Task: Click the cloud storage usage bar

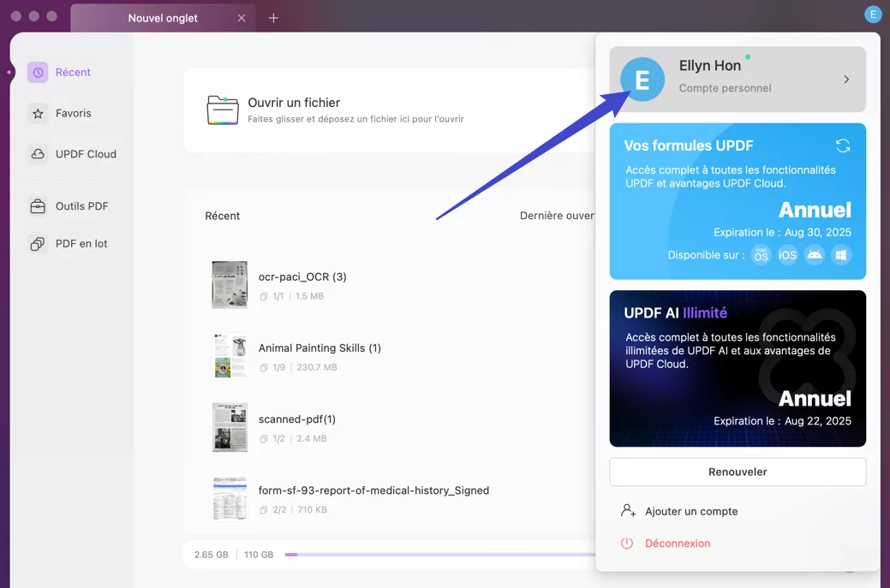Action: (440, 555)
